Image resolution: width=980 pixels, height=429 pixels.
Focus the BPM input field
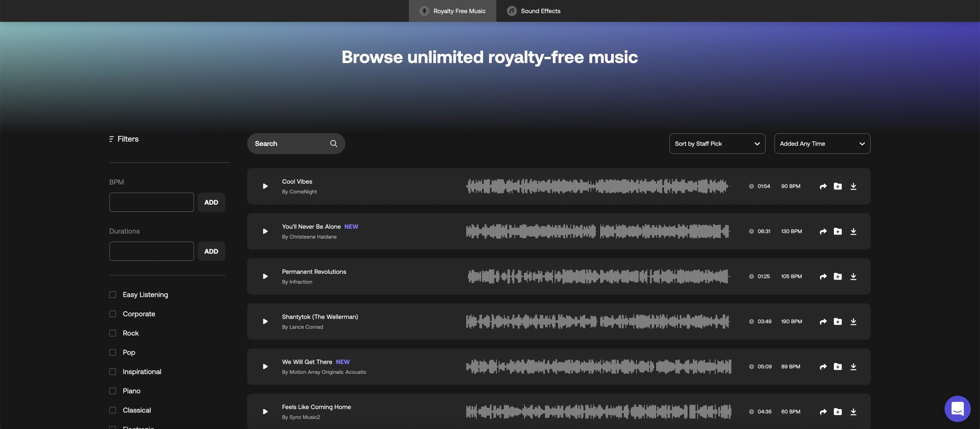click(152, 202)
